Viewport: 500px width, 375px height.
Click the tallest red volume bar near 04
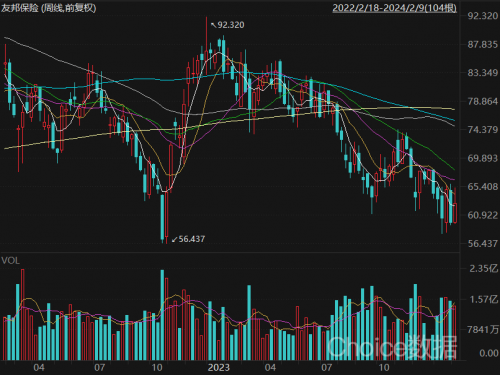(x=23, y=315)
